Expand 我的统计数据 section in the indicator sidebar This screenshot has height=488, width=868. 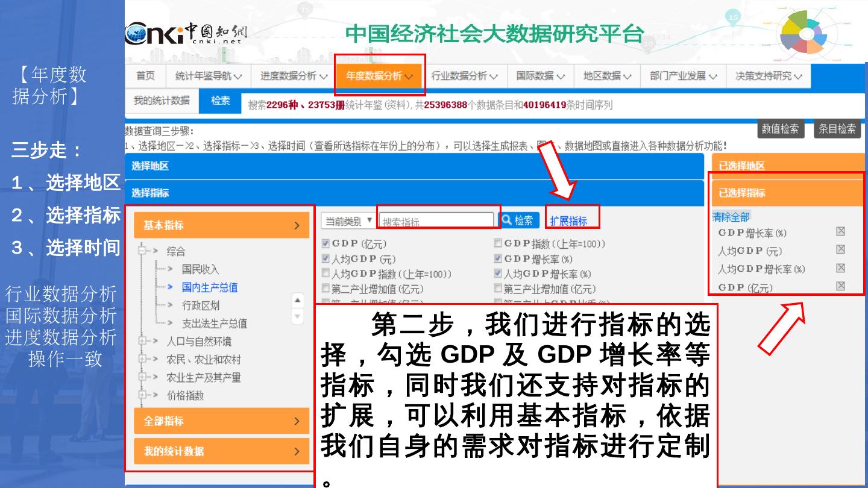[221, 451]
